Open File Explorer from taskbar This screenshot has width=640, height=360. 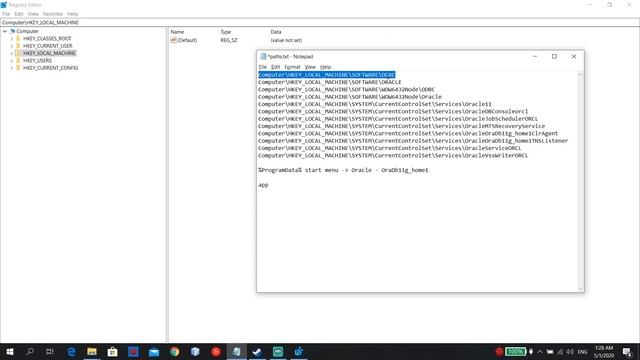pyautogui.click(x=92, y=351)
